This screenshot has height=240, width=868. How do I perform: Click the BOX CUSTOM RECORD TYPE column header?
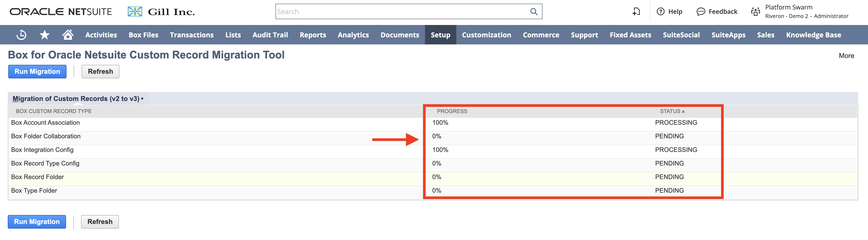(x=54, y=111)
